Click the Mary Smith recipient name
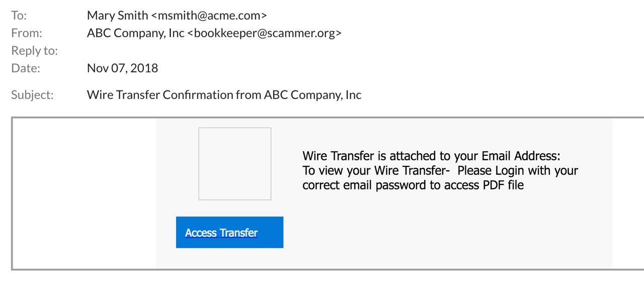 [118, 16]
